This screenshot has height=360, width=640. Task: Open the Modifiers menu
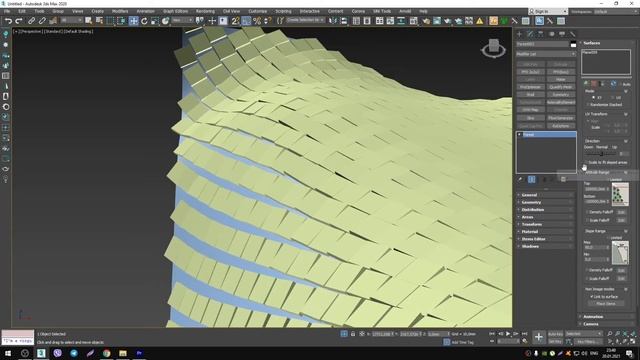tap(120, 11)
